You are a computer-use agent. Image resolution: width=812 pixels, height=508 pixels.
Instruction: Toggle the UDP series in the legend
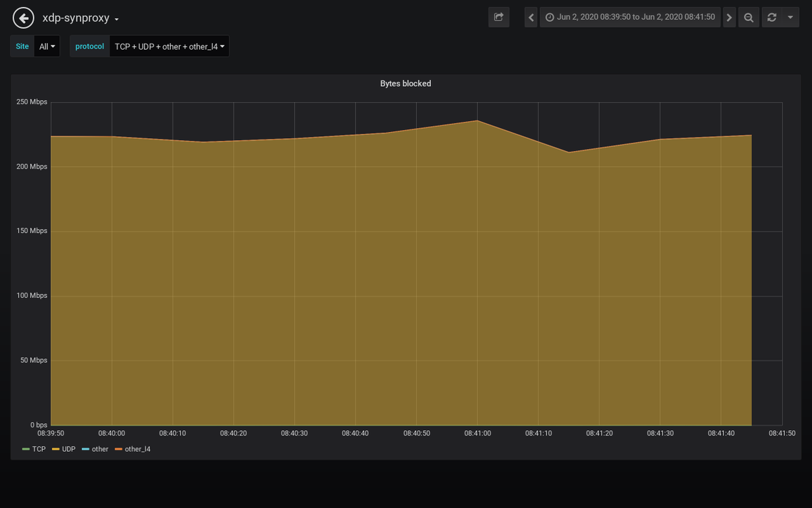(68, 449)
